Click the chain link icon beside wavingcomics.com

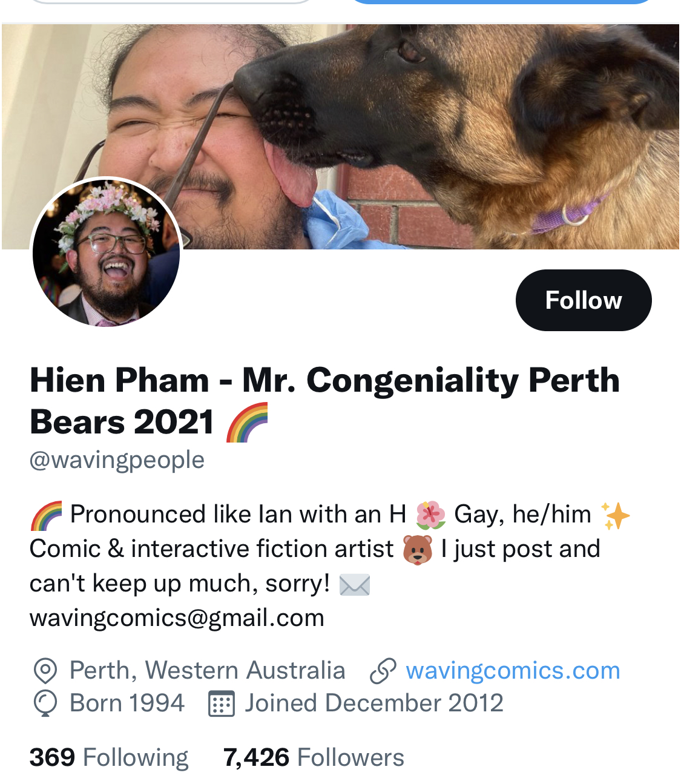(383, 671)
